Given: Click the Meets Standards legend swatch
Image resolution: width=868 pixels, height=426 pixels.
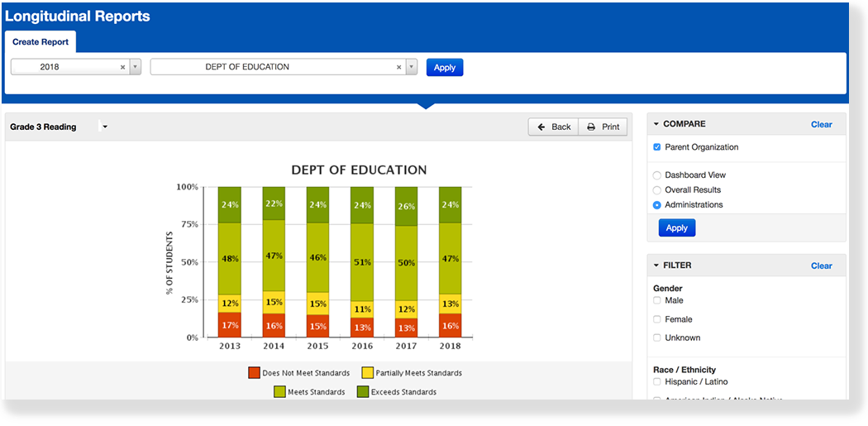Looking at the screenshot, I should click(279, 391).
